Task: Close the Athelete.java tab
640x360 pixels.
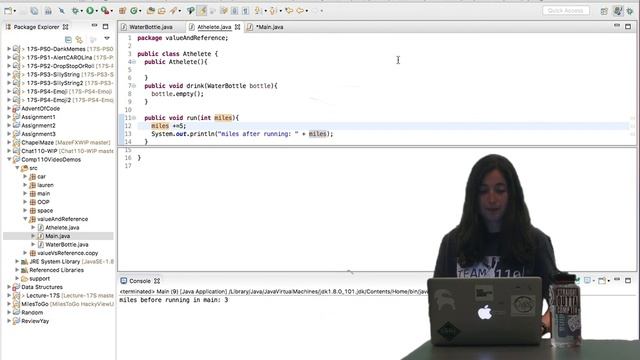Action: (238, 27)
